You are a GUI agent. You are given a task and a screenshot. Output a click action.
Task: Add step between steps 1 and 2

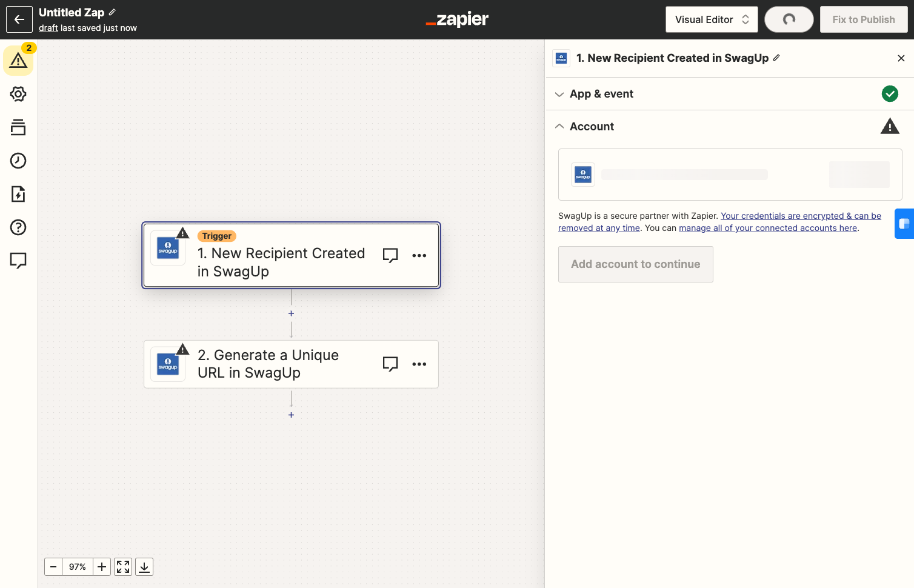pos(292,313)
